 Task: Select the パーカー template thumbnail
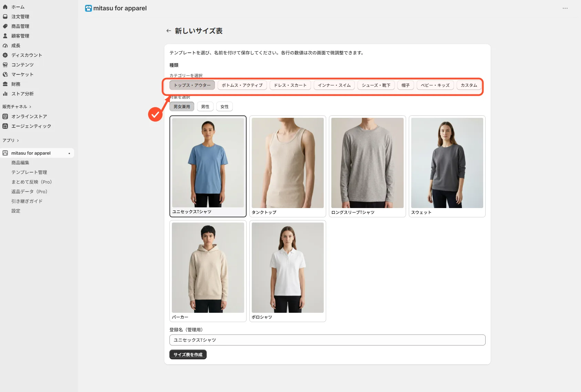coord(208,271)
